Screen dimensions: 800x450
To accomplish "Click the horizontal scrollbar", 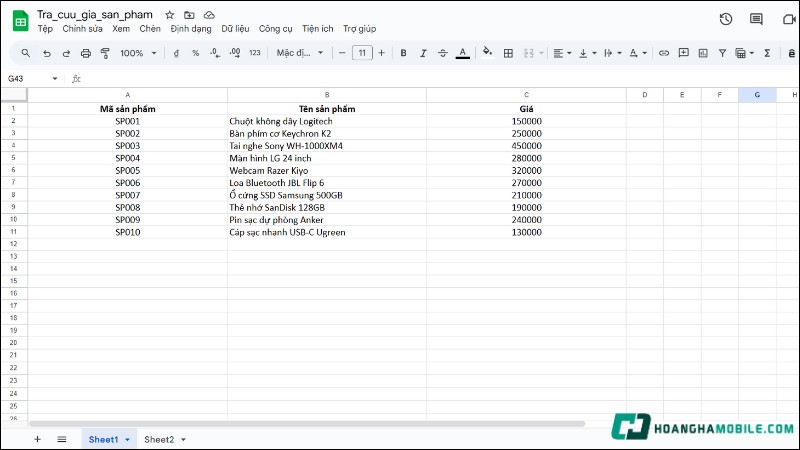I will pos(307,424).
